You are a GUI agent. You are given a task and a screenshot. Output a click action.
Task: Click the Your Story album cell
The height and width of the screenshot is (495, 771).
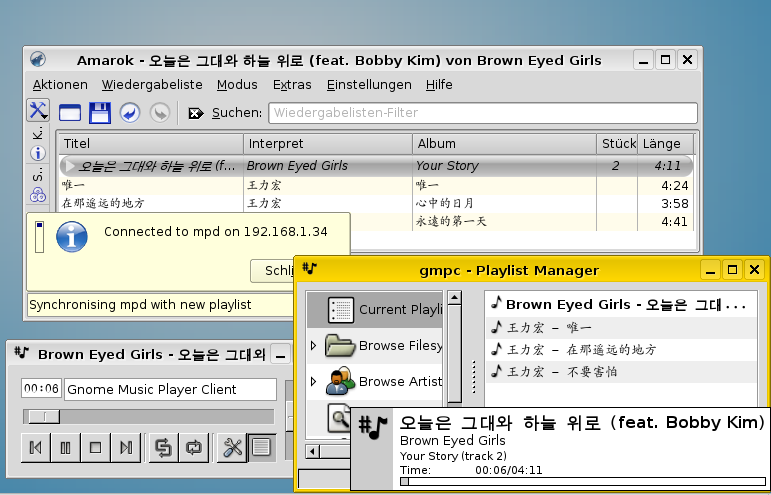504,166
